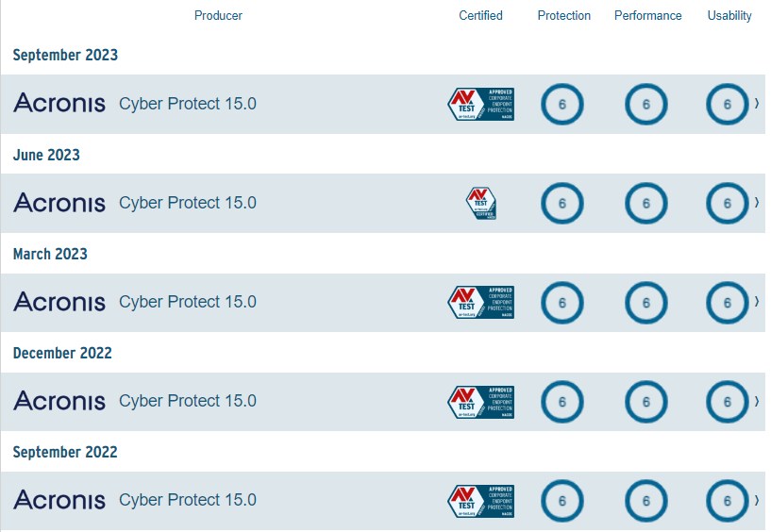Click Usability score circle for December 2022
771x532 pixels.
(728, 402)
